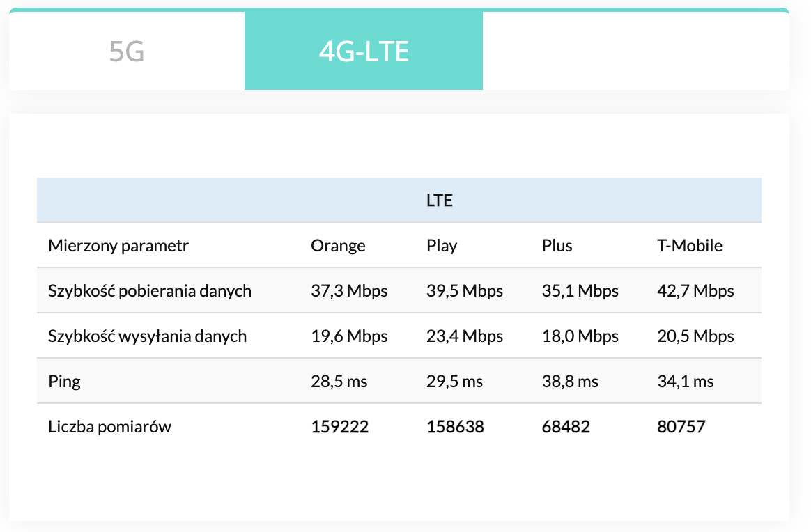Click the Ping row label
This screenshot has height=532, width=811.
point(64,381)
